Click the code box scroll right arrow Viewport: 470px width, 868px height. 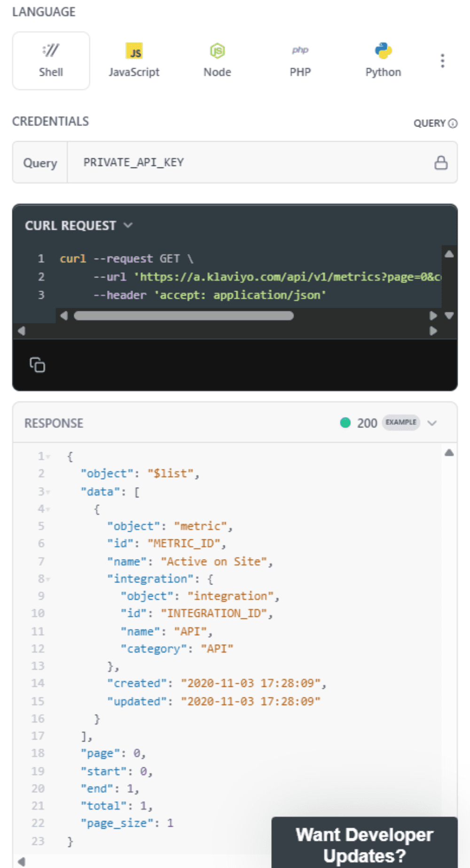coord(433,316)
